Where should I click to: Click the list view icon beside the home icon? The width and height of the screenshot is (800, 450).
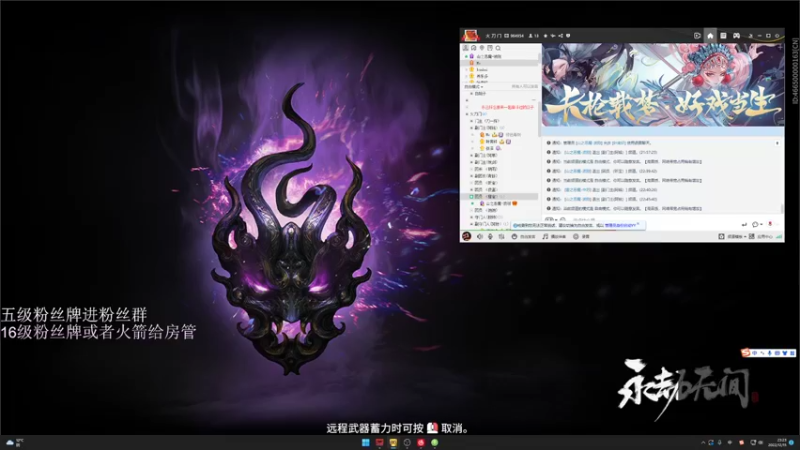pos(723,36)
